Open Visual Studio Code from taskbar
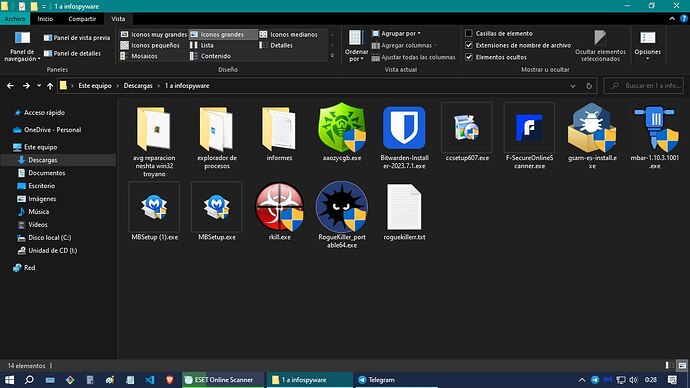The width and height of the screenshot is (690, 388). (x=150, y=380)
